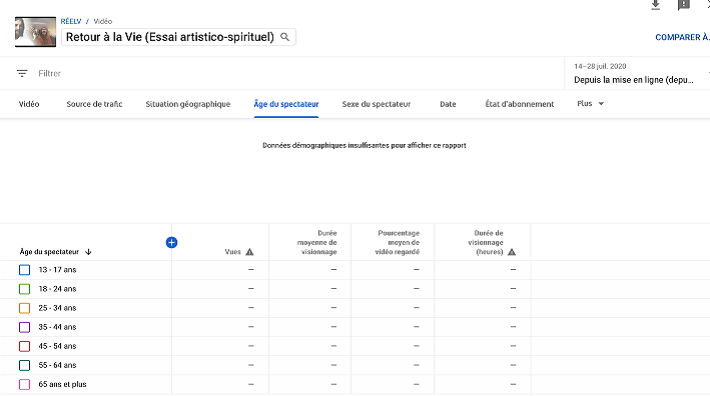Select the Âge du spectateur tab
This screenshot has height=396, width=710.
point(286,104)
